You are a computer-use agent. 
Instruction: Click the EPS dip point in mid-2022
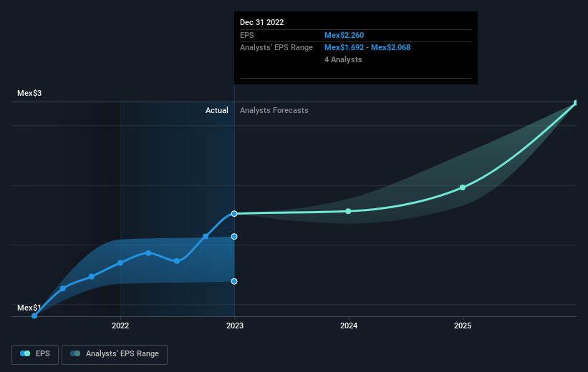click(177, 261)
